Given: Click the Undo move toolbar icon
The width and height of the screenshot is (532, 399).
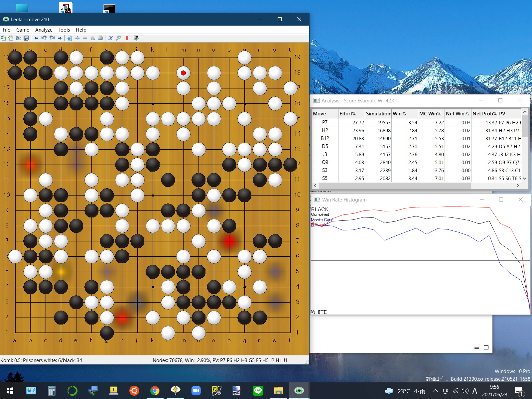Looking at the screenshot, I should (44, 38).
